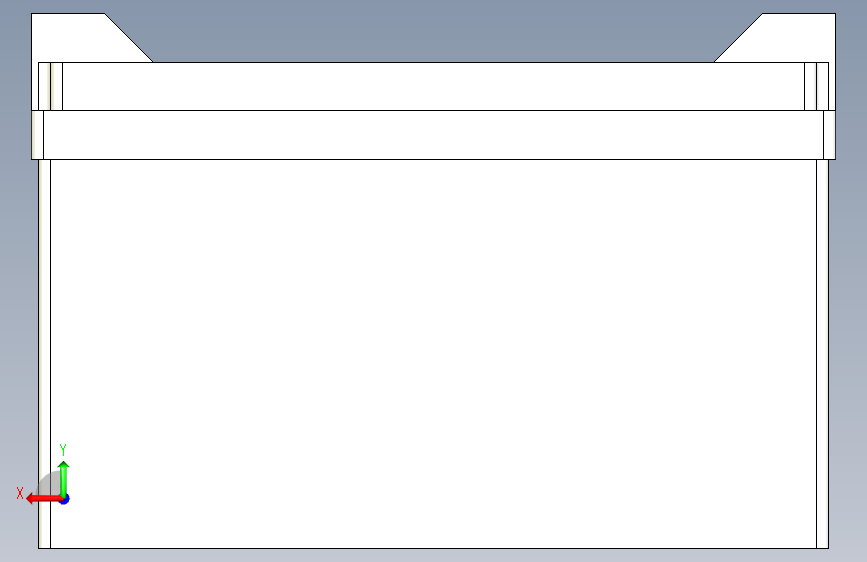Click the blue Z axis origin dot

(65, 499)
